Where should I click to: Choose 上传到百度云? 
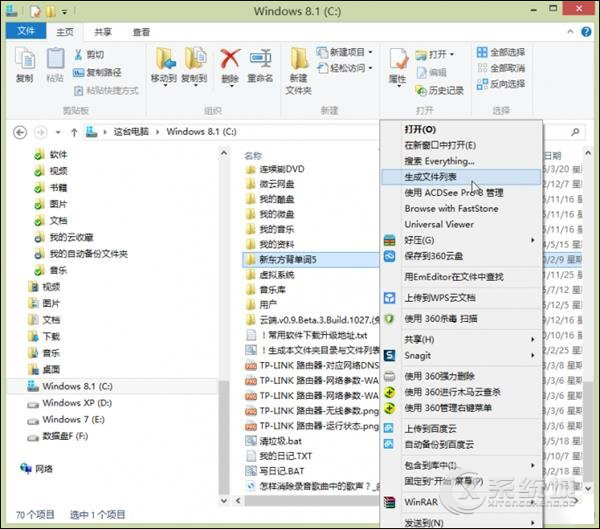[461, 429]
